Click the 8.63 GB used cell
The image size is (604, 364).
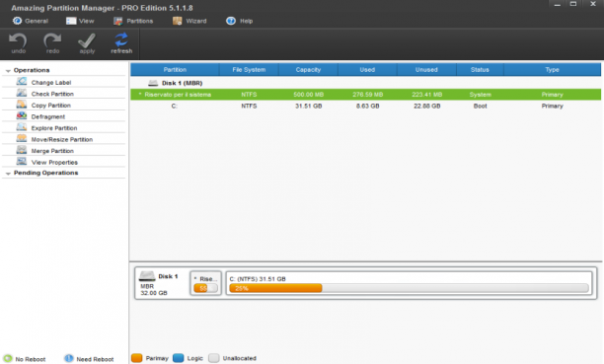[x=367, y=106]
